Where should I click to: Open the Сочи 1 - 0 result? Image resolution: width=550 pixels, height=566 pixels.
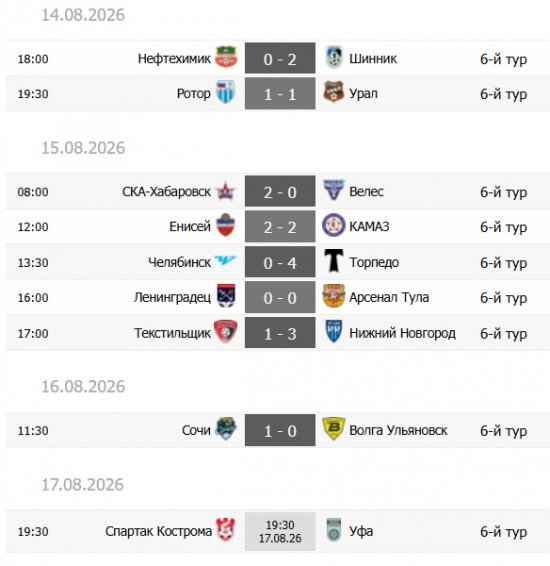(280, 430)
